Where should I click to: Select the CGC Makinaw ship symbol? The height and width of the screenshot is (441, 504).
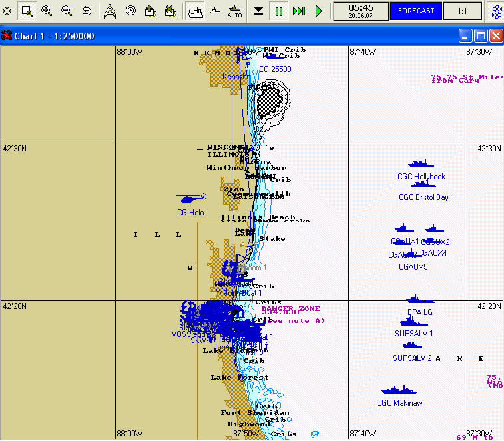(x=399, y=390)
